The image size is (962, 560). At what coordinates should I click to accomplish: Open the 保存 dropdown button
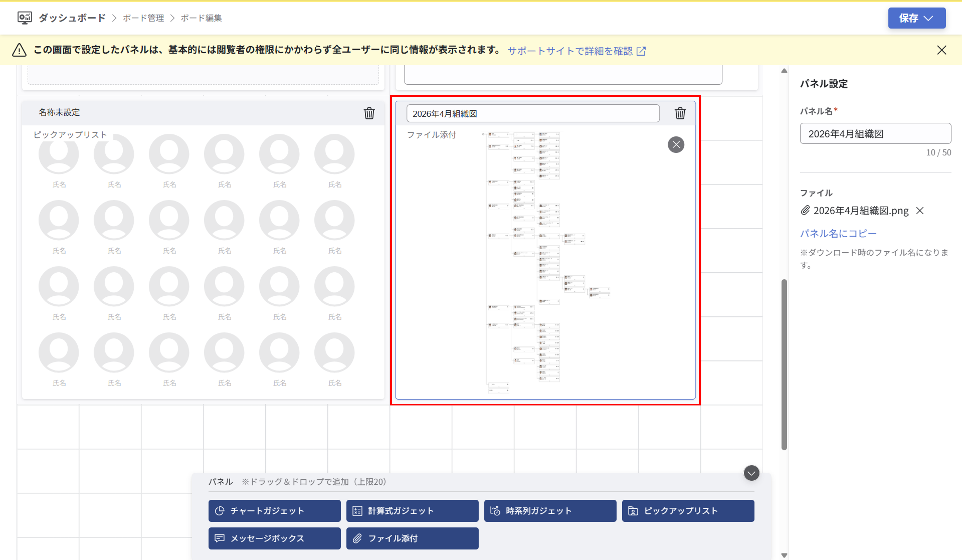point(917,18)
